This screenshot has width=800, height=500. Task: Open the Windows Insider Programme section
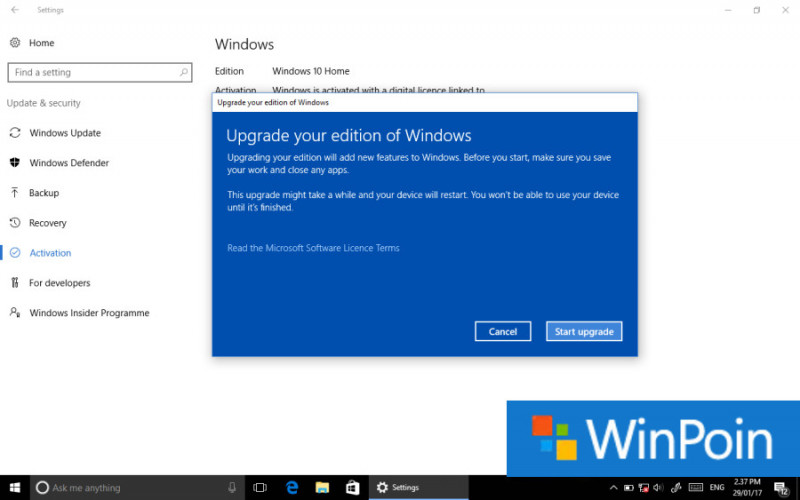[x=89, y=313]
